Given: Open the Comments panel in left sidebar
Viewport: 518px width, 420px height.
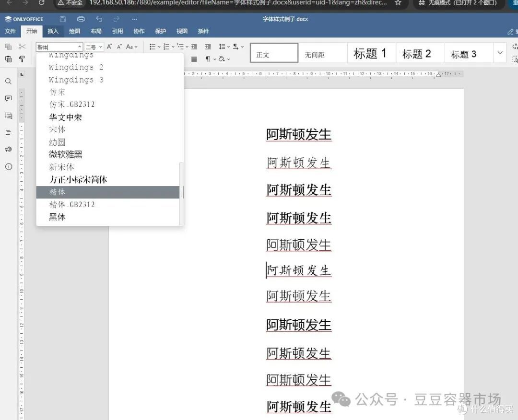Looking at the screenshot, I should point(9,98).
